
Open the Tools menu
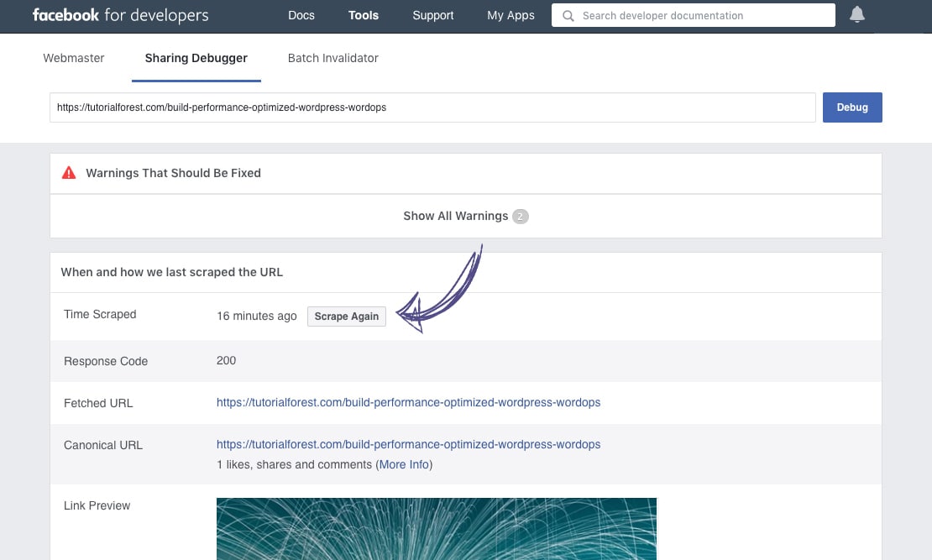364,15
